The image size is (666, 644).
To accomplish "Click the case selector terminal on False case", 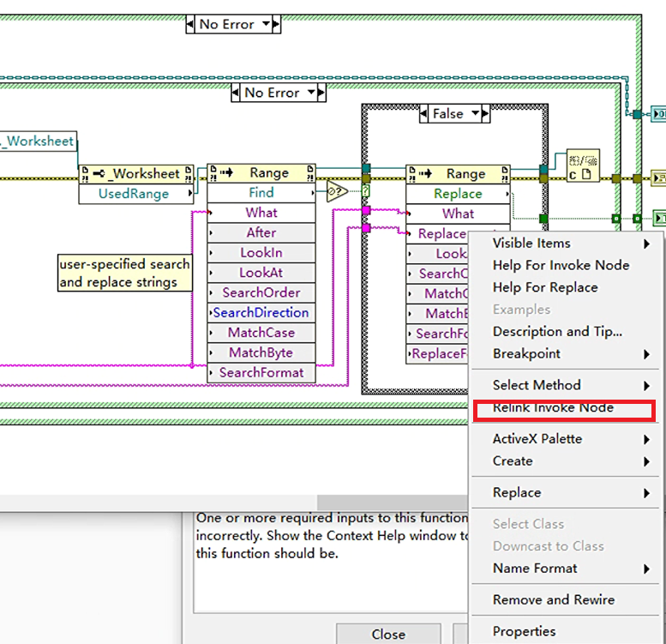I will click(366, 190).
